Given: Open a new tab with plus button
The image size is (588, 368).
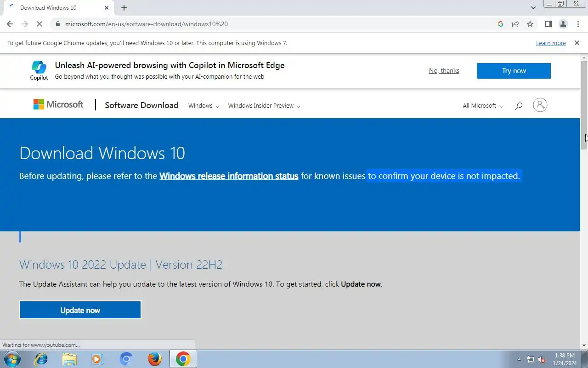Looking at the screenshot, I should click(124, 8).
